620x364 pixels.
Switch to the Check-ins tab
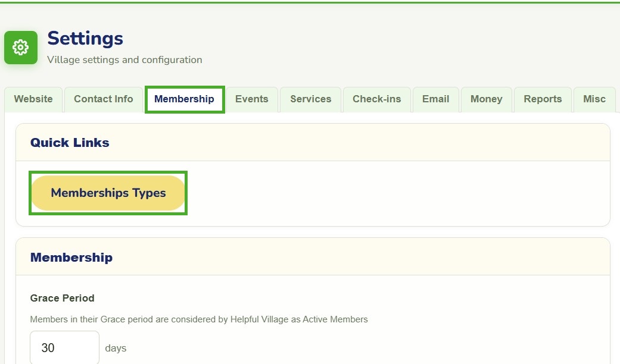(377, 99)
